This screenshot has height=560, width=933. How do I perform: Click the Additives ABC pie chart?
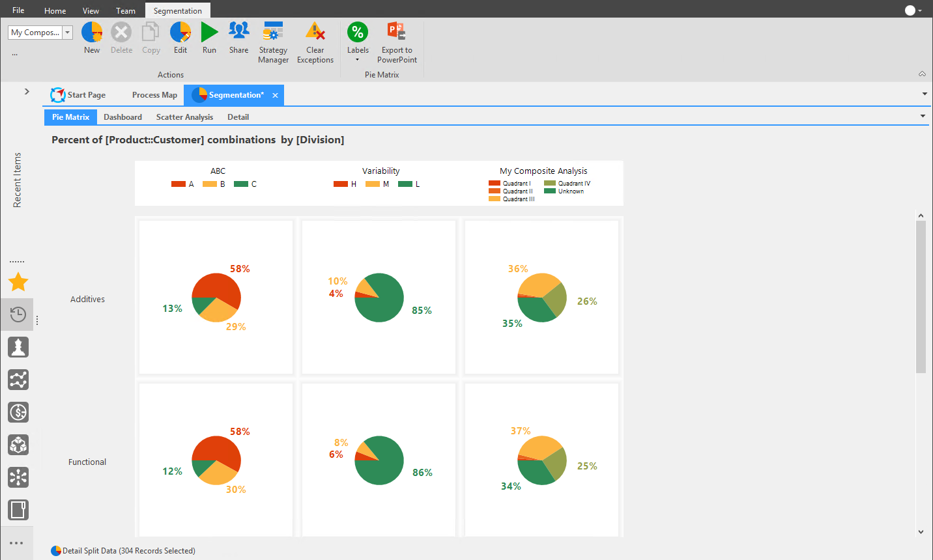(x=216, y=298)
